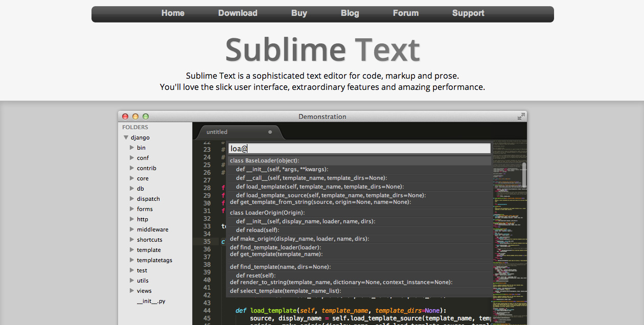The width and height of the screenshot is (644, 325).
Task: Click the yellow minimize window button
Action: coord(135,117)
